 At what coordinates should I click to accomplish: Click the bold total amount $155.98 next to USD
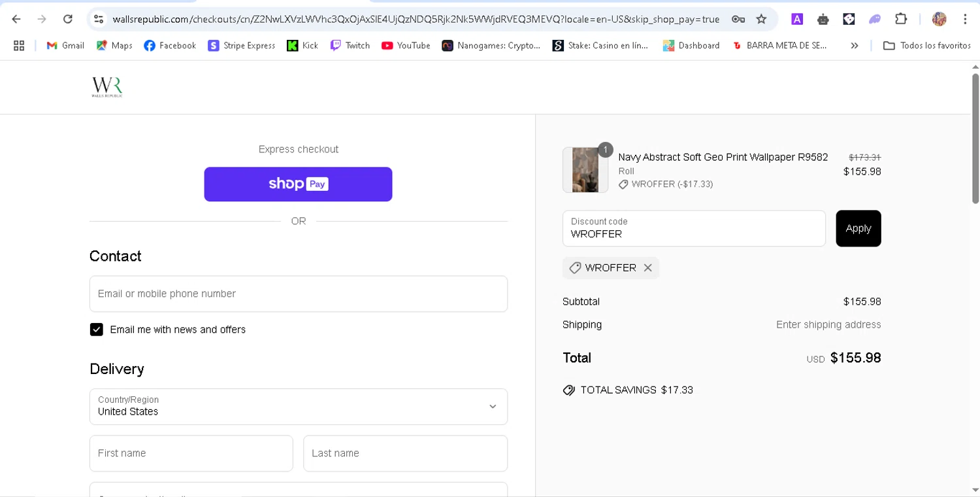coord(856,358)
